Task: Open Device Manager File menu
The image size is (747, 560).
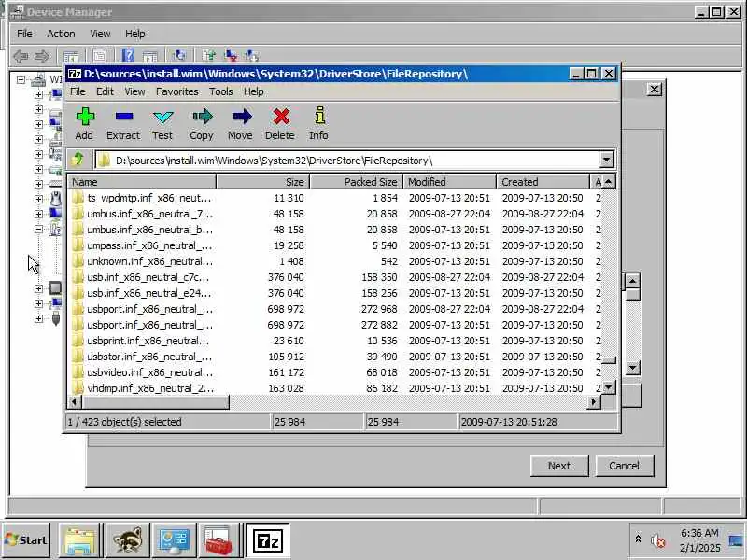Action: [x=24, y=34]
